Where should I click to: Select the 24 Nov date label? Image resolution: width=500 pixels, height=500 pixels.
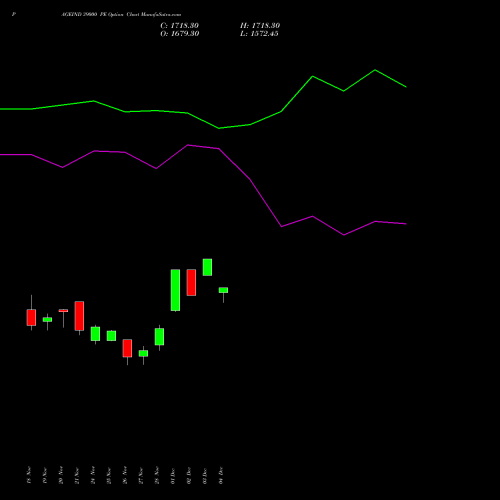click(93, 475)
